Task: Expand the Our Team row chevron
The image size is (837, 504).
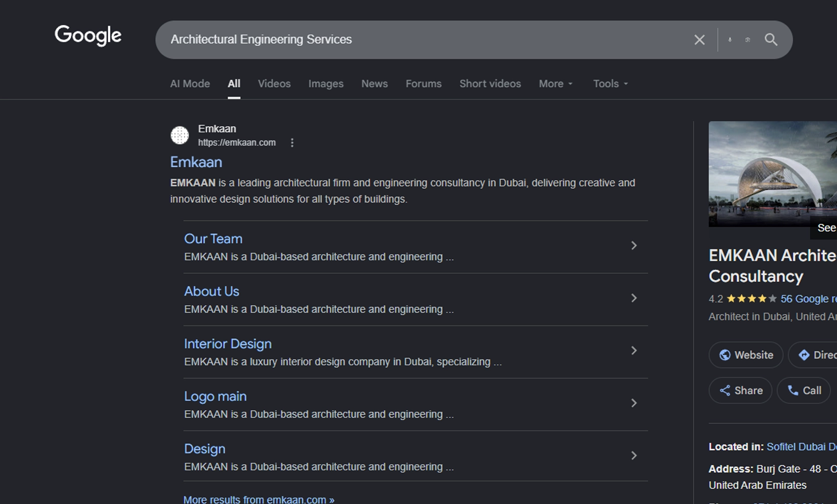Action: [x=634, y=245]
